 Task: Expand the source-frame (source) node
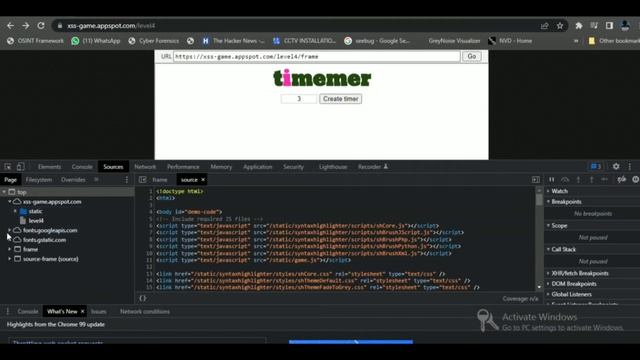9,259
